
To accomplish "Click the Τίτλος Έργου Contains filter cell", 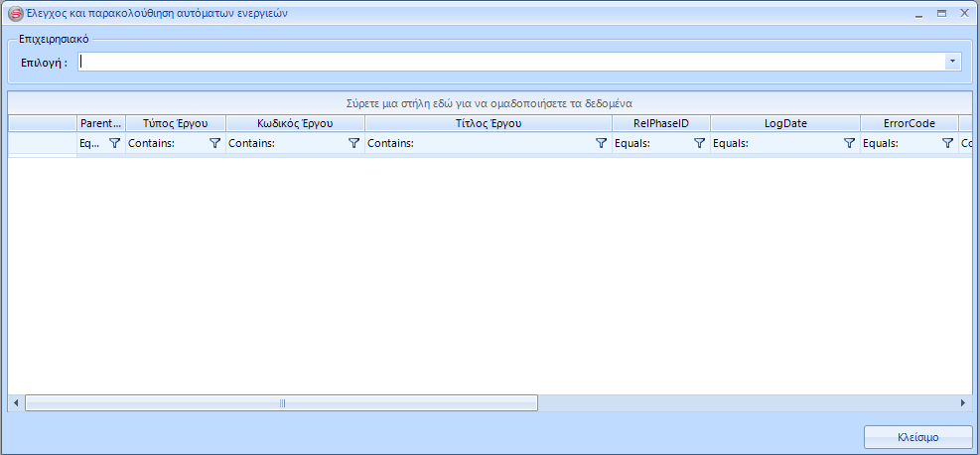I will (477, 143).
